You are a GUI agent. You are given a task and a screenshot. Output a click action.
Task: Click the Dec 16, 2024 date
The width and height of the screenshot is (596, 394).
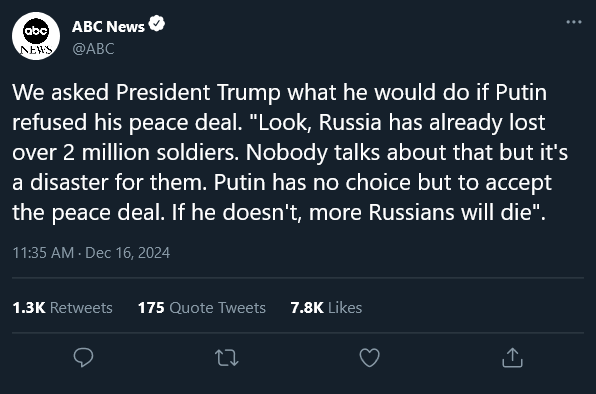click(127, 253)
